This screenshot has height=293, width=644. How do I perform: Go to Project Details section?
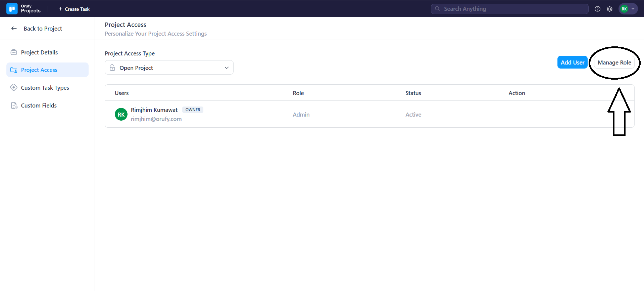39,52
